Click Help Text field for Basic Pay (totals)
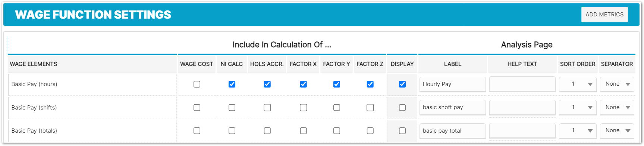 522,131
